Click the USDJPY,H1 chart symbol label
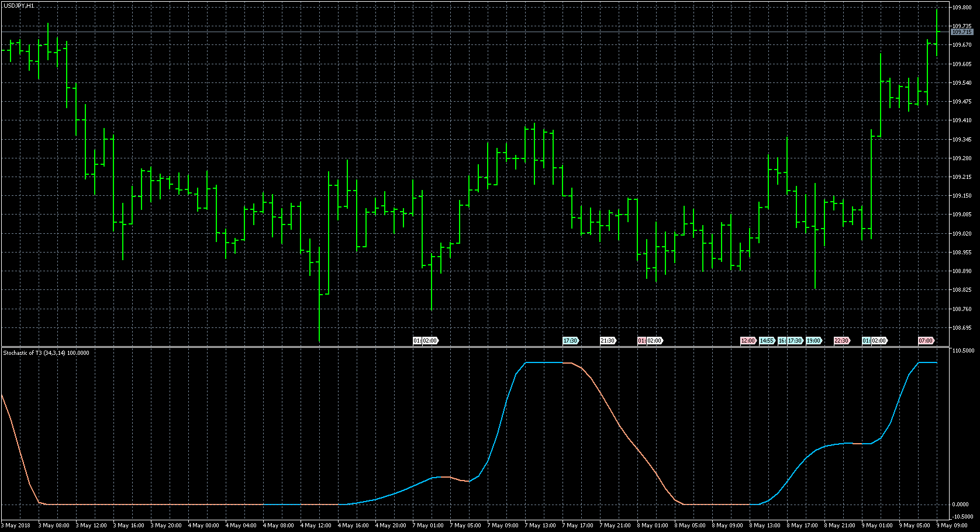Viewport: 980px width, 532px height. [19, 5]
